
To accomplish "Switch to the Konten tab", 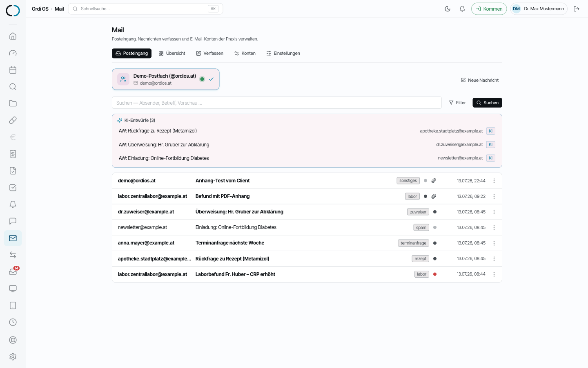I will [245, 53].
